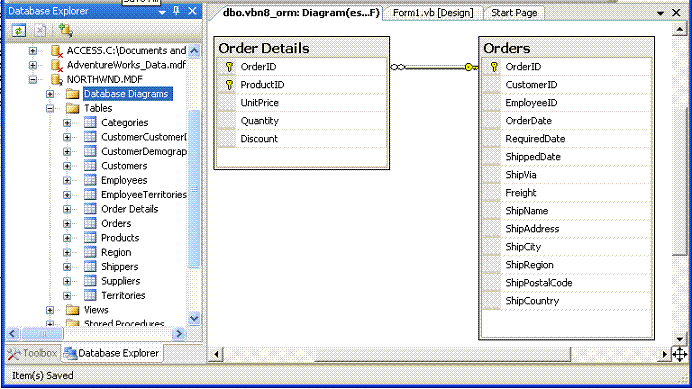Switch to the Form1.vb [Design] tab
Viewport: 692px width, 389px height.
[x=432, y=13]
